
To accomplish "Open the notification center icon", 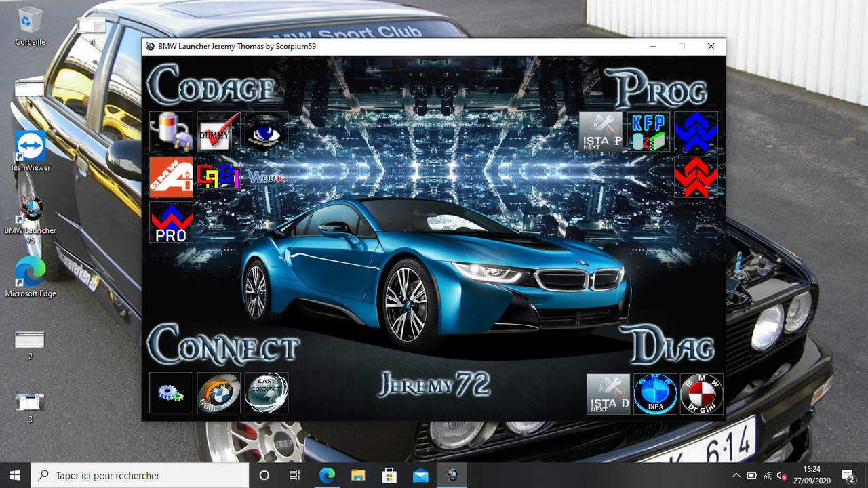I will pyautogui.click(x=848, y=475).
